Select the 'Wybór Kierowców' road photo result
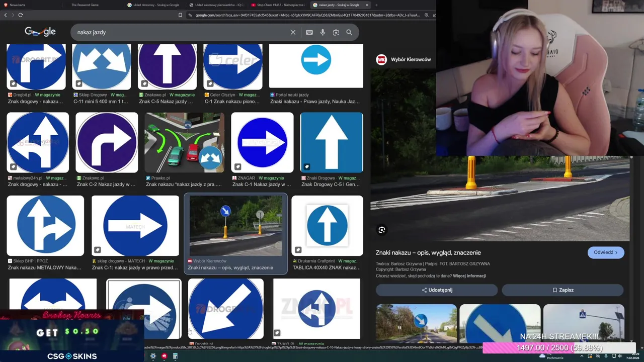This screenshot has height=362, width=644. 235,226
